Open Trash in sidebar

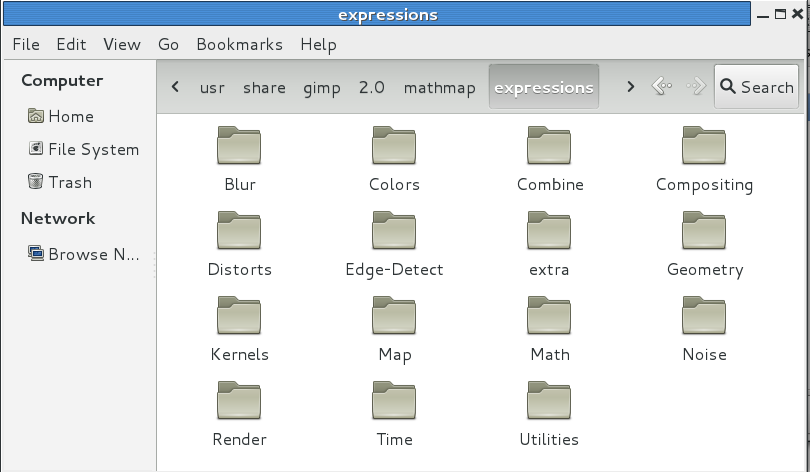pos(60,182)
